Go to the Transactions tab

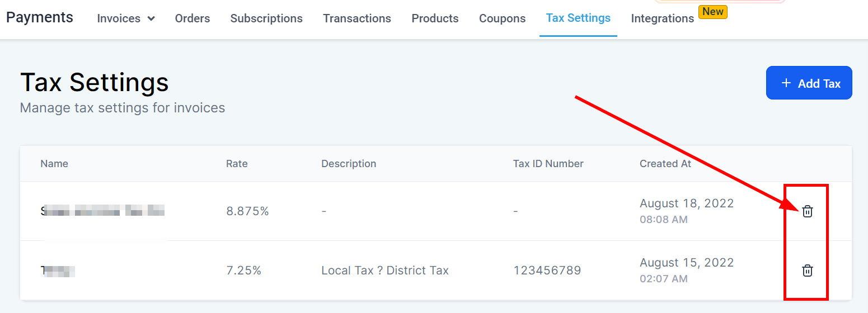click(357, 18)
